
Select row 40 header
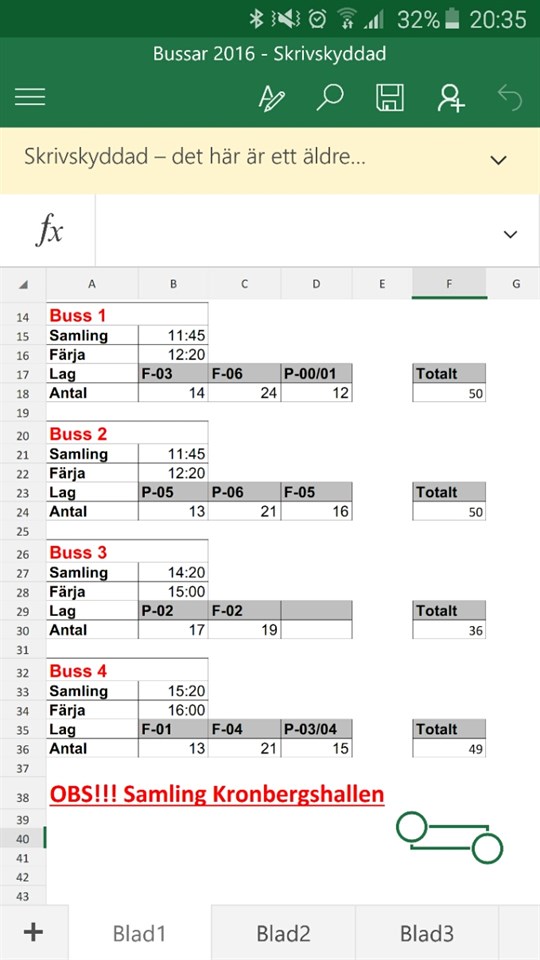(23, 839)
